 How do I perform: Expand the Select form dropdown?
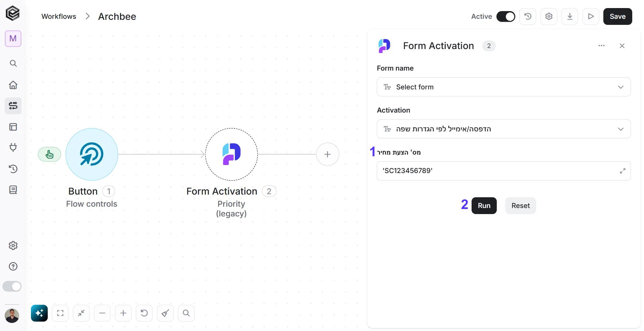click(504, 87)
